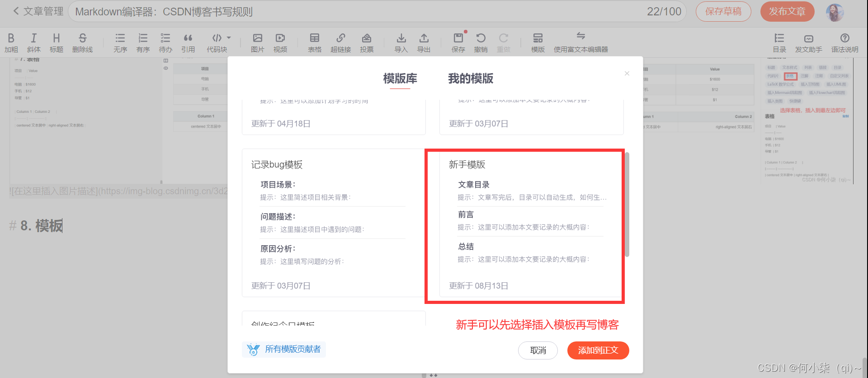868x378 pixels.
Task: Insert ordered list (有序)
Action: 143,43
